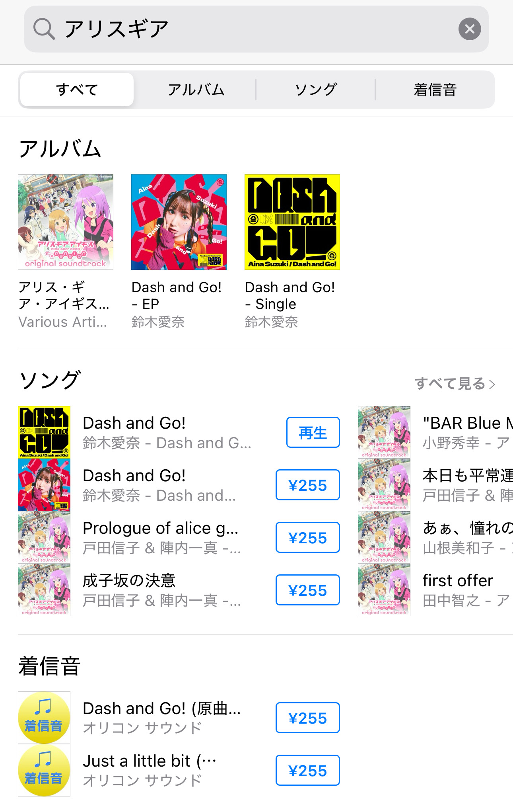Buy Prologue of alice gear for ¥255
Screen dimensions: 513x812
coord(308,537)
